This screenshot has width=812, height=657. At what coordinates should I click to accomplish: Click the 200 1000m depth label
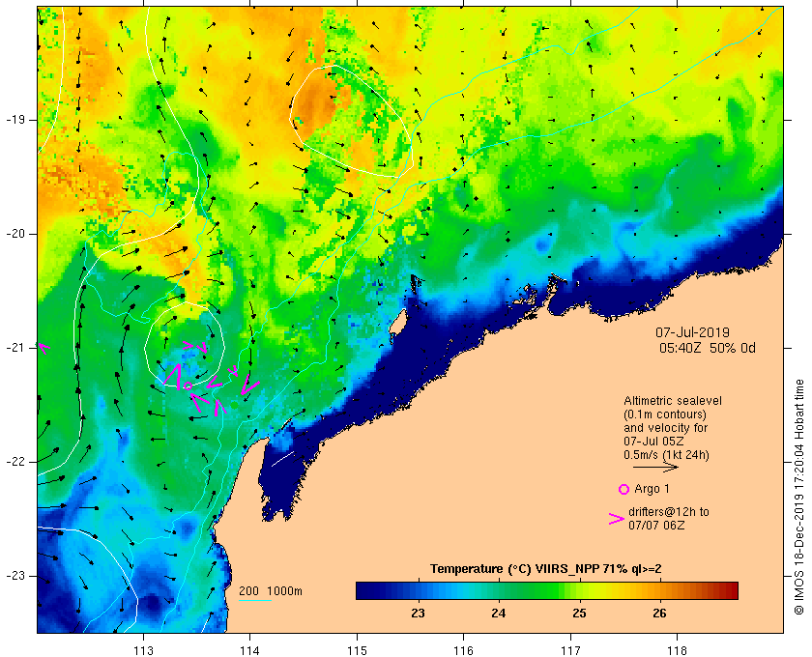pos(271,591)
